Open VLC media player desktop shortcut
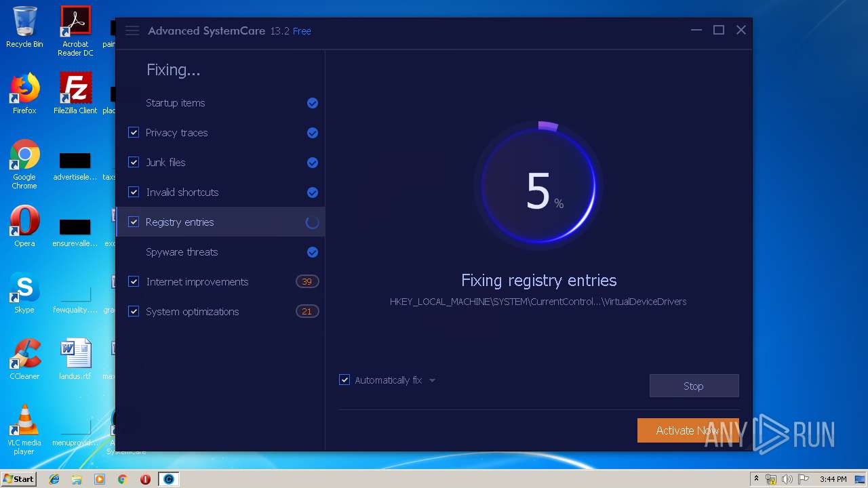This screenshot has height=488, width=868. pos(24,429)
